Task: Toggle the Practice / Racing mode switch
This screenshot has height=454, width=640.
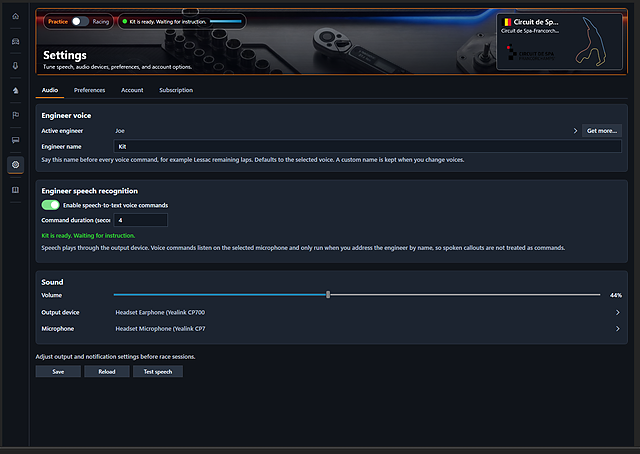Action: (80, 22)
